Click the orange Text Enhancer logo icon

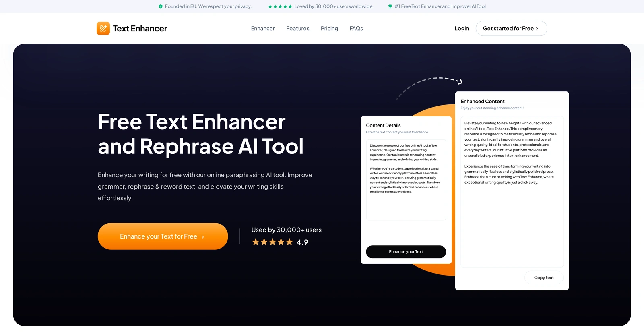click(103, 28)
